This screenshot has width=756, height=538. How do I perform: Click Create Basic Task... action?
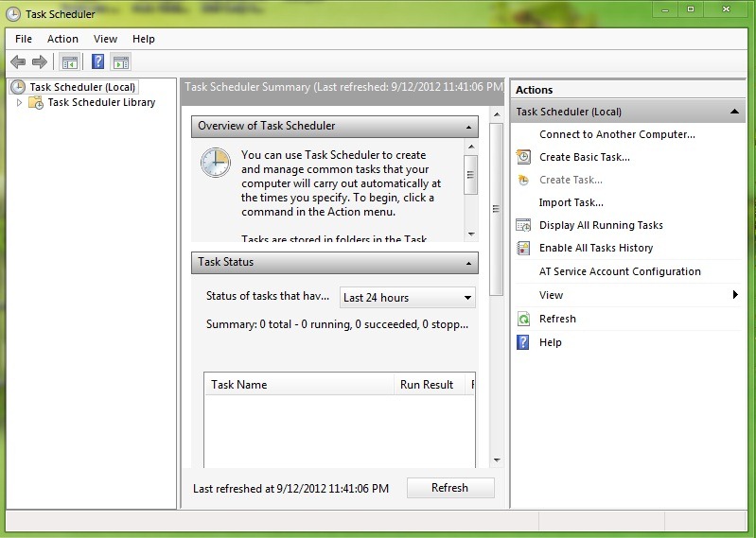585,157
